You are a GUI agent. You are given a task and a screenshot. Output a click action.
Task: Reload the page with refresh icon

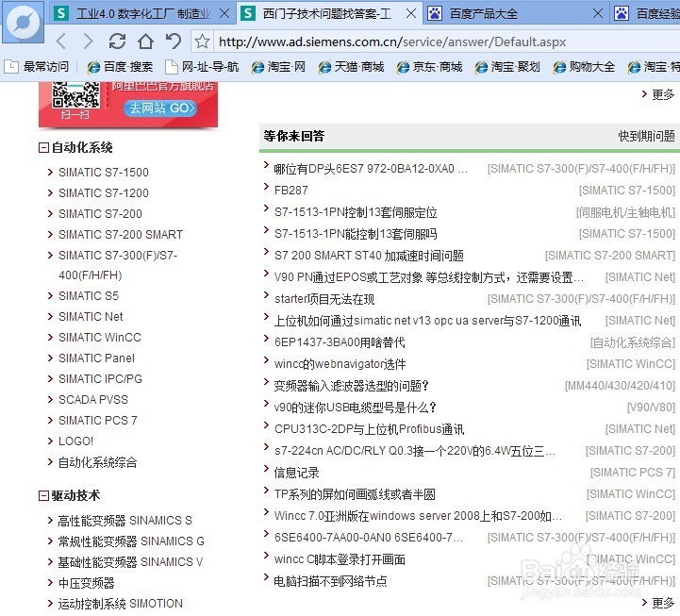pos(117,42)
